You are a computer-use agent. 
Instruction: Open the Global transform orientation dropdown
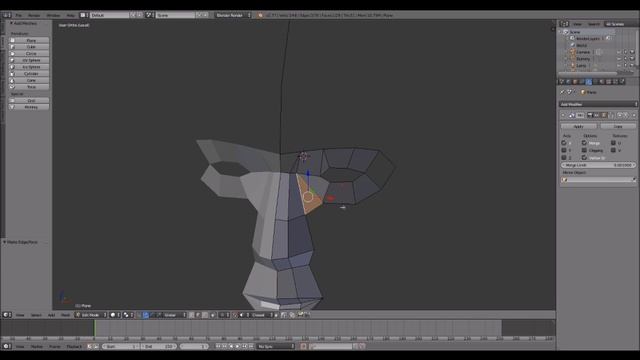pyautogui.click(x=175, y=315)
